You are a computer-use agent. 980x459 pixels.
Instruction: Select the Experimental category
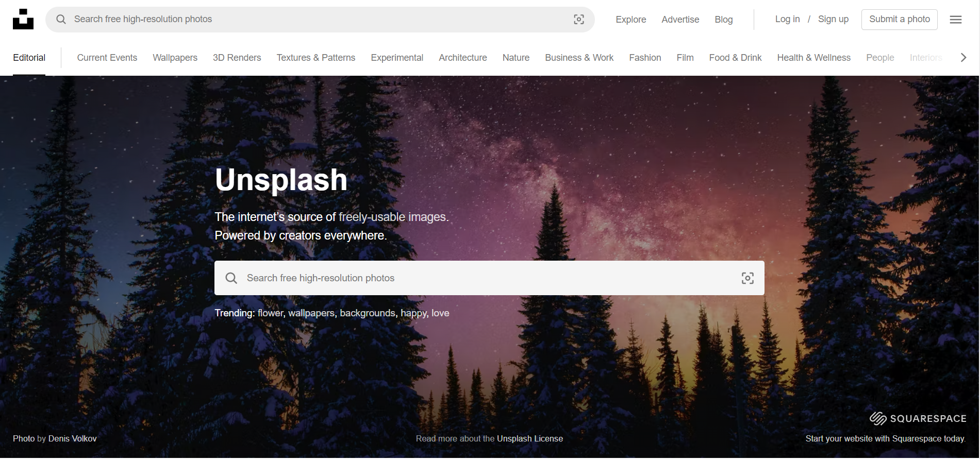tap(397, 58)
